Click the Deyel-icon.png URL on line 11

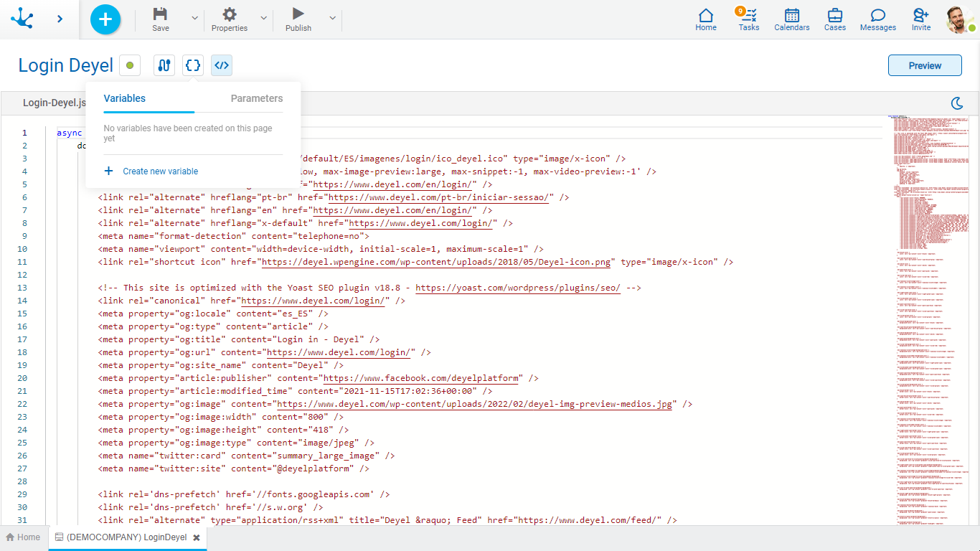click(x=437, y=262)
